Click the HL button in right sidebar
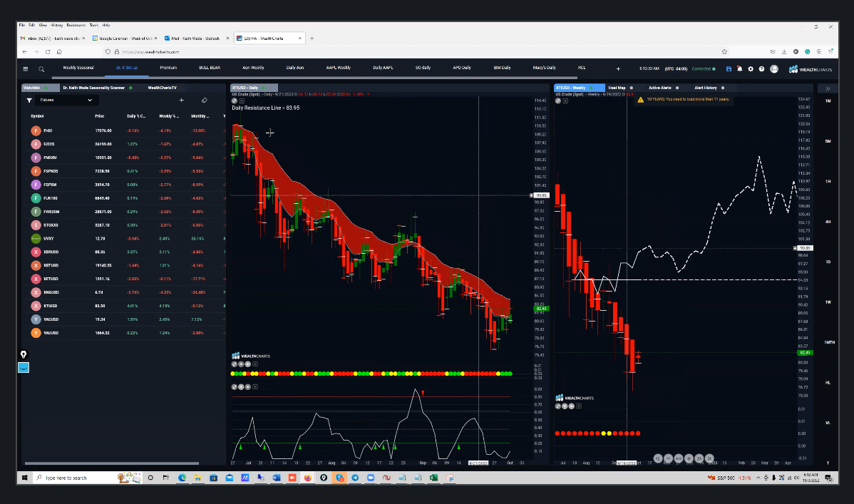Screen dimensions: 854x504 tap(828, 383)
